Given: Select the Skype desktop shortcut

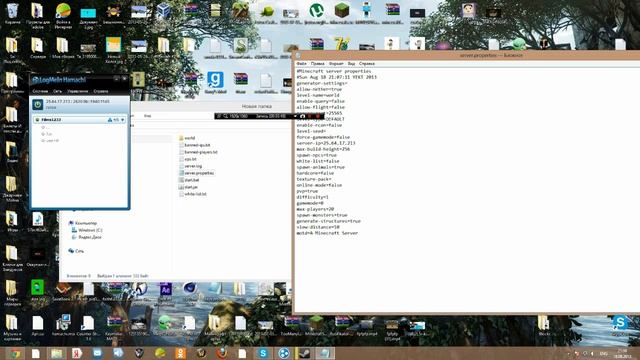Looking at the screenshot, I should click(x=620, y=326).
